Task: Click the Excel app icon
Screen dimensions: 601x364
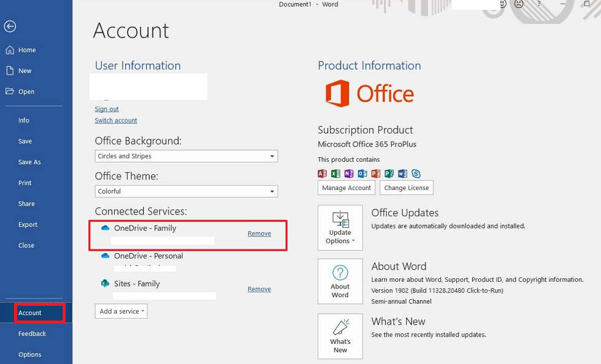Action: click(x=336, y=173)
